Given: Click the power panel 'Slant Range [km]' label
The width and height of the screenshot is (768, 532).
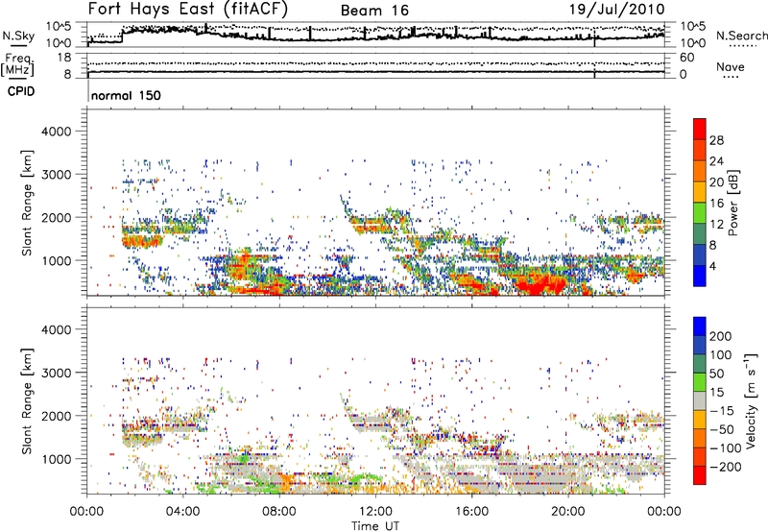Looking at the screenshot, I should click(28, 203).
